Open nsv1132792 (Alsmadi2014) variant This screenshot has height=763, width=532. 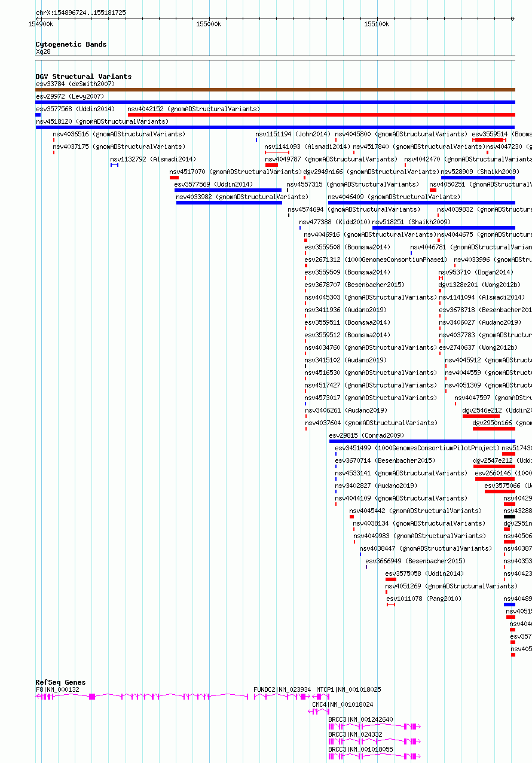tap(153, 160)
